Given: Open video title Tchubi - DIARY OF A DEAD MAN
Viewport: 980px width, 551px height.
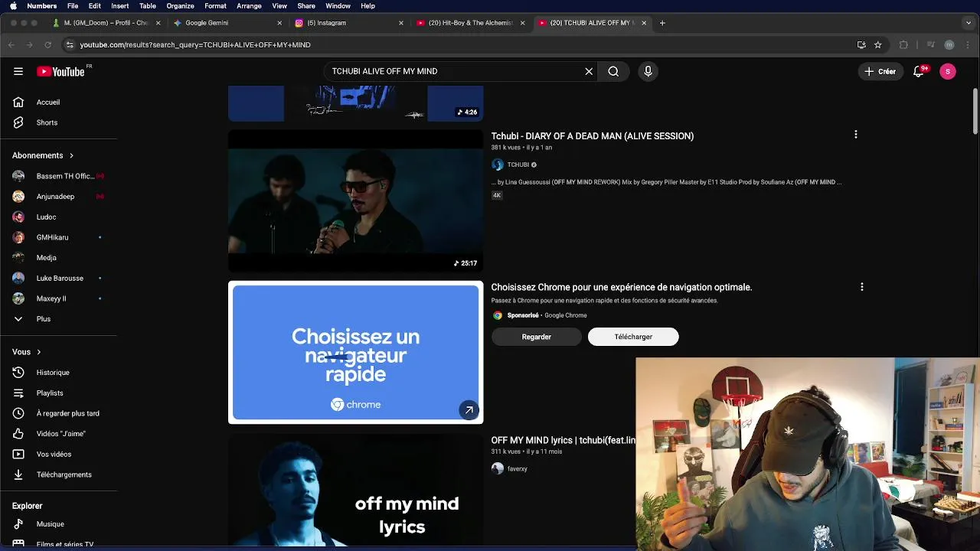Looking at the screenshot, I should pyautogui.click(x=592, y=136).
